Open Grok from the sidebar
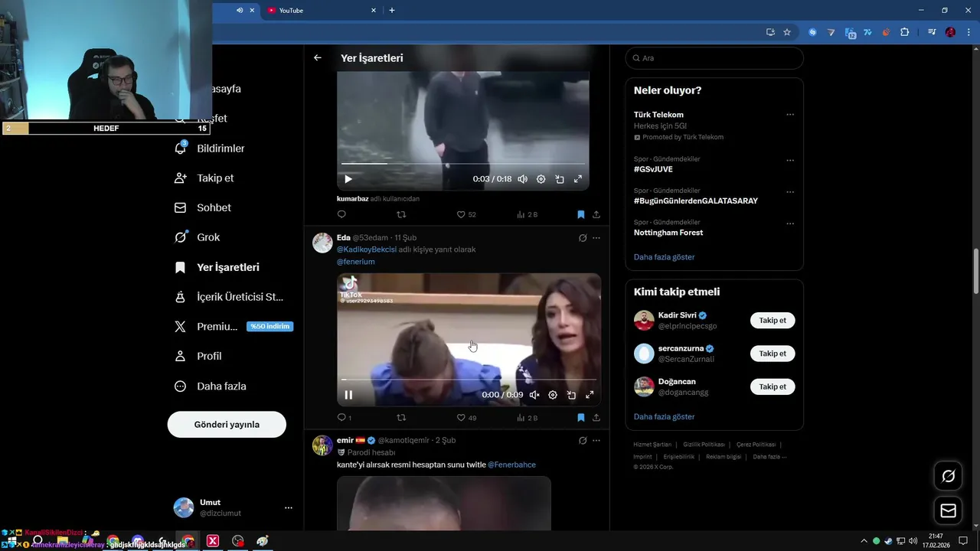The image size is (980, 551). click(198, 237)
